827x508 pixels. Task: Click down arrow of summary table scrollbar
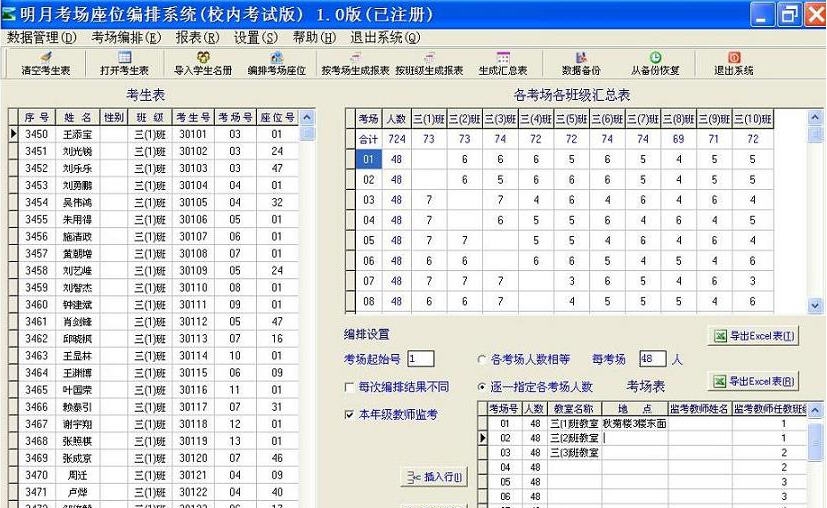(x=815, y=305)
